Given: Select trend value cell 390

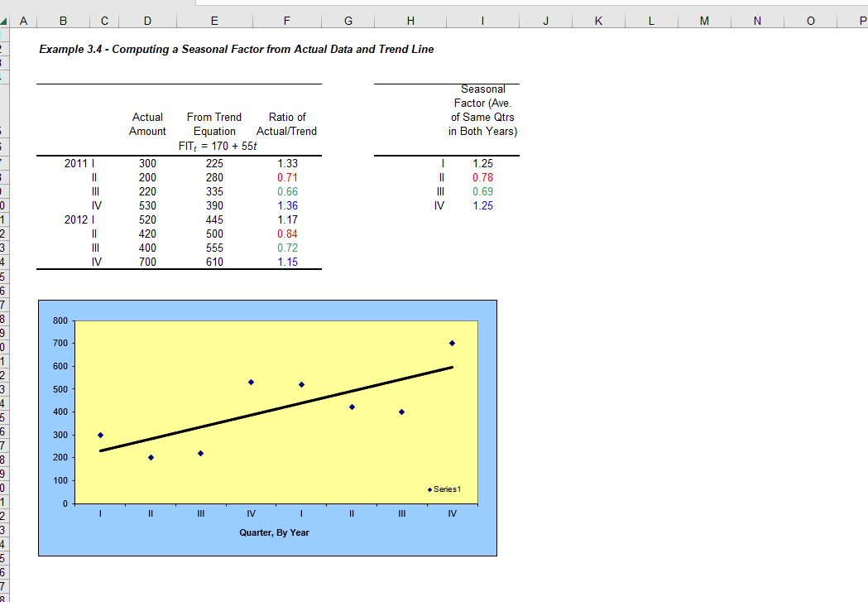Looking at the screenshot, I should coord(215,205).
